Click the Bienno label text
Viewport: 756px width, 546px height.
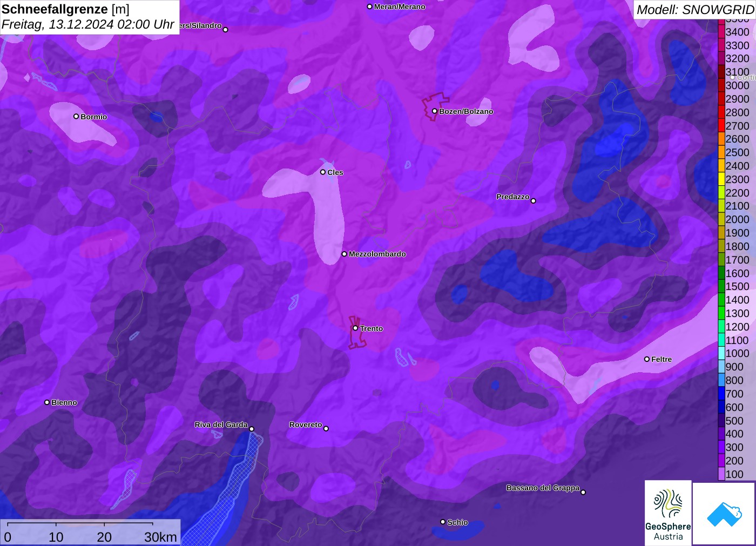[x=64, y=402]
